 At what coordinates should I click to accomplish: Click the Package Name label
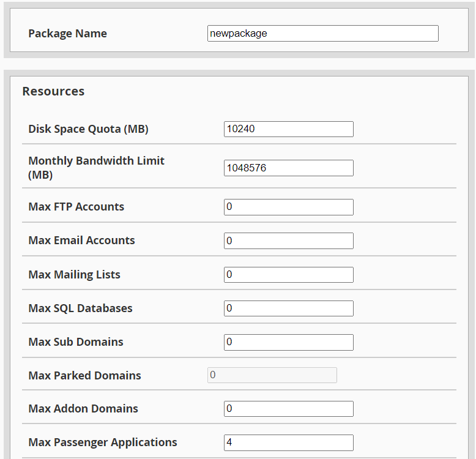coord(67,34)
